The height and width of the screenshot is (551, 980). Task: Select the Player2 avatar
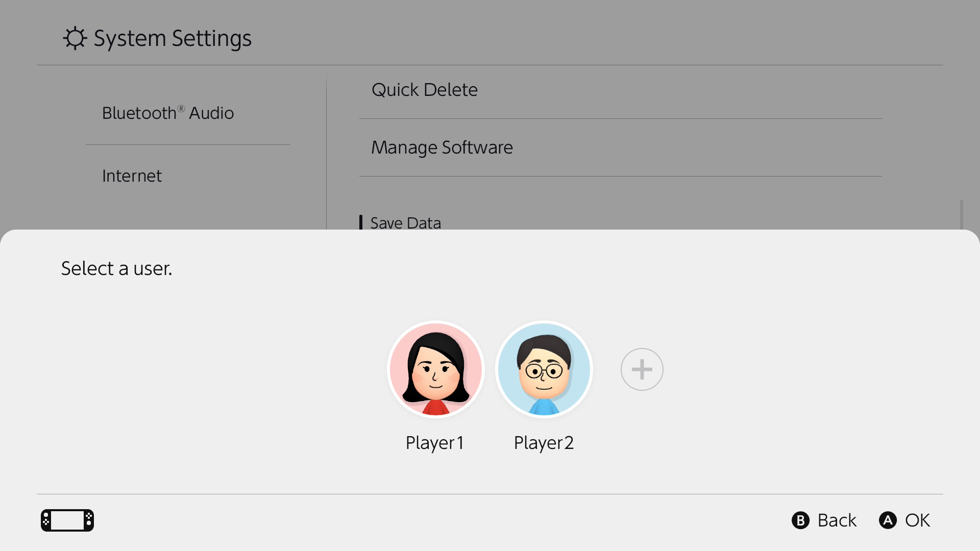coord(544,369)
